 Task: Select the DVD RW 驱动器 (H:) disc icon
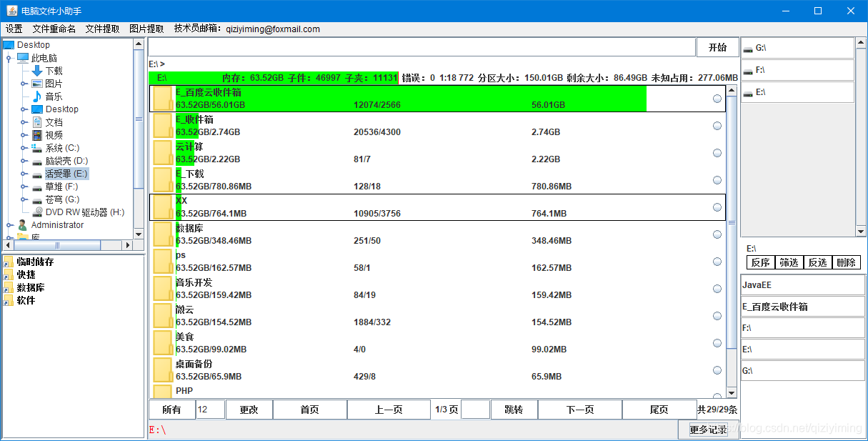pos(37,212)
